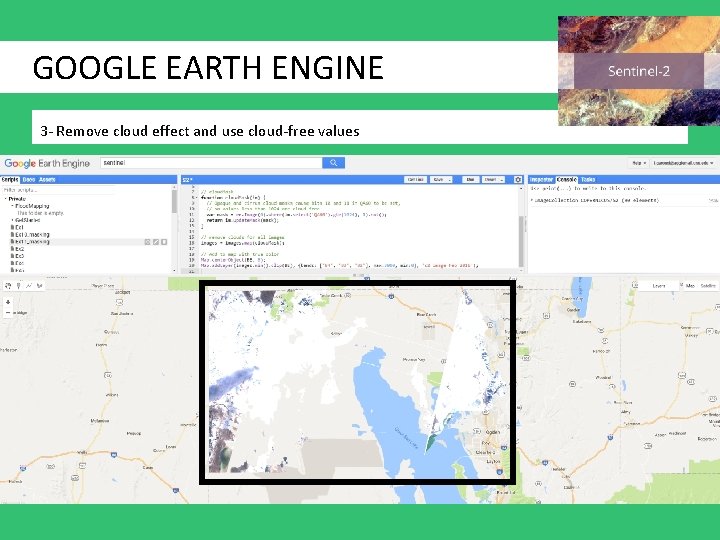
Task: Open the map Layers control
Action: 658,286
